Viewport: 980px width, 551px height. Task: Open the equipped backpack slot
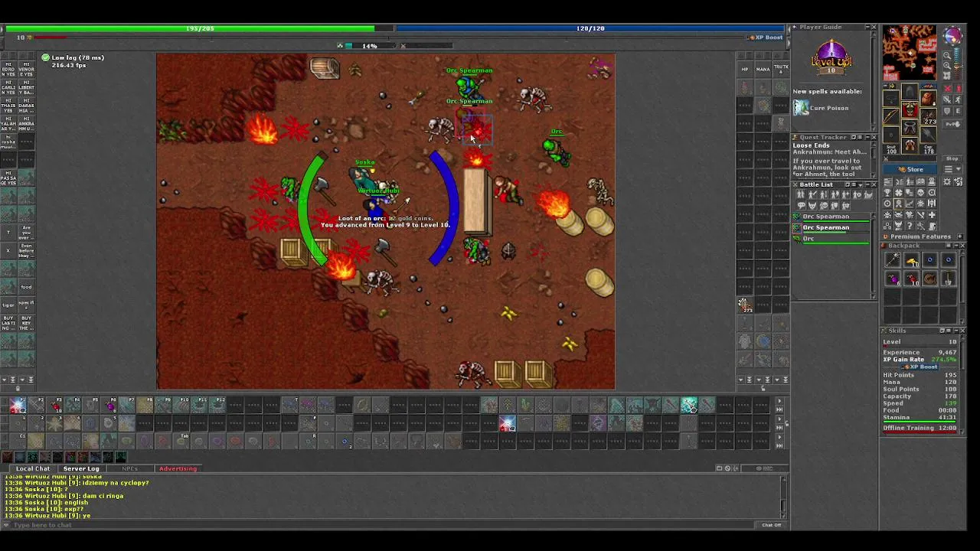[x=928, y=98]
